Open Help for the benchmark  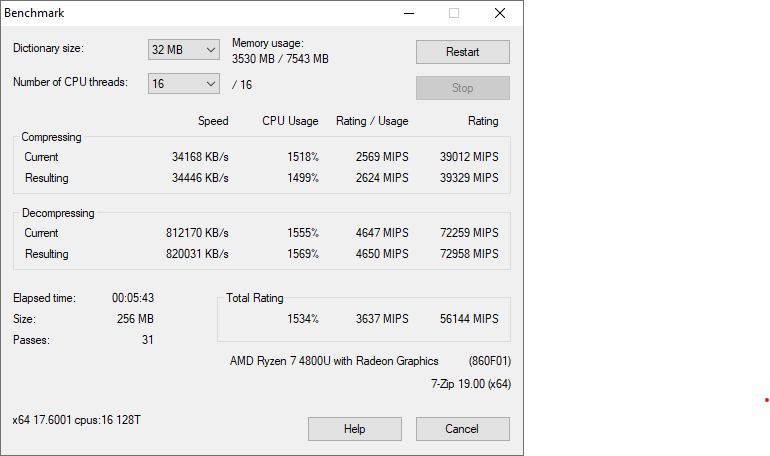354,429
